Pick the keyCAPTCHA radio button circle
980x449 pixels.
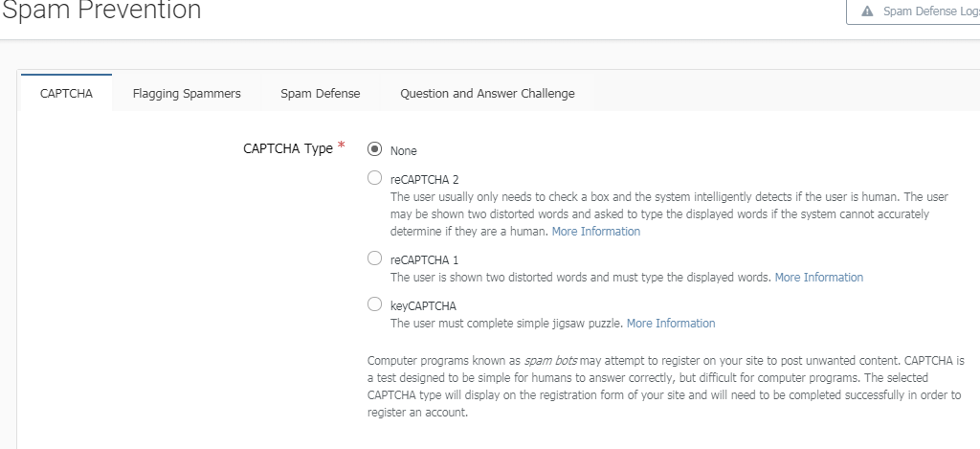click(374, 304)
